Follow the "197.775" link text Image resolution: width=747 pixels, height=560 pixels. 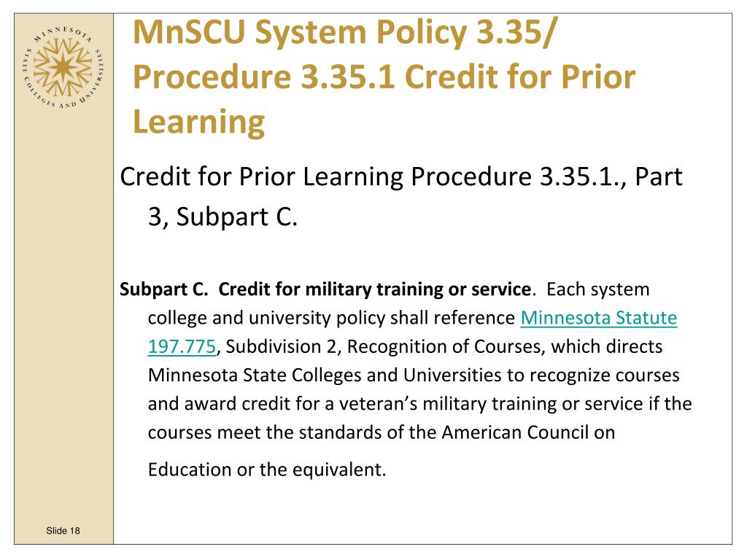(x=182, y=346)
